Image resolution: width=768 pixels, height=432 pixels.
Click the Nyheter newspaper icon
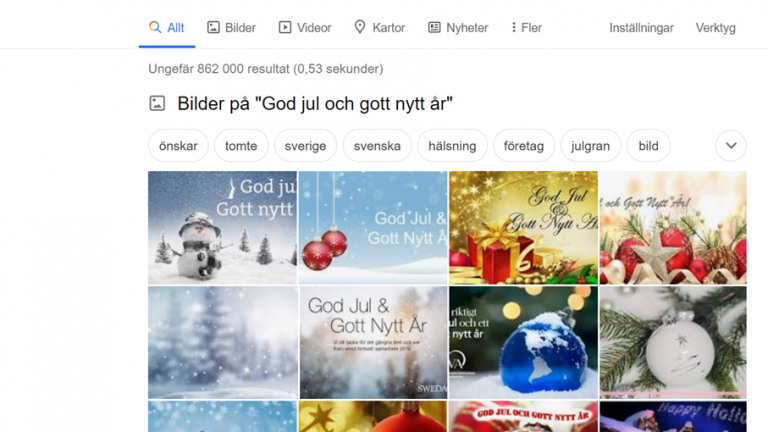[x=434, y=27]
